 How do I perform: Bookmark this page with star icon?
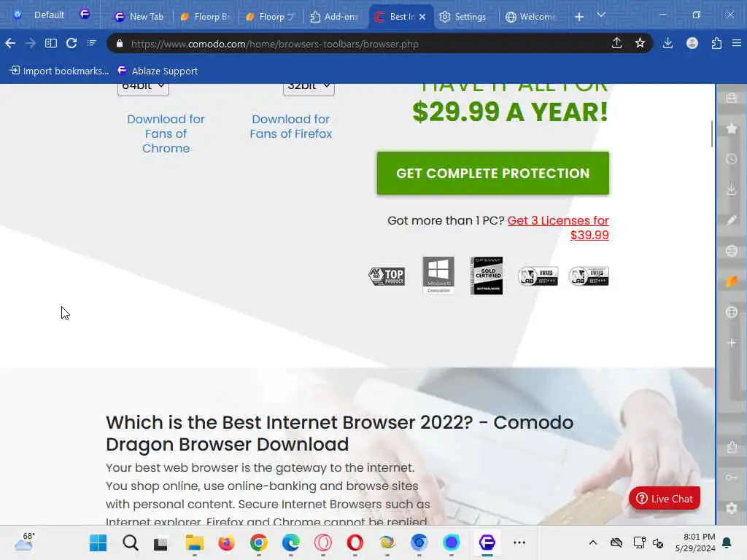640,43
